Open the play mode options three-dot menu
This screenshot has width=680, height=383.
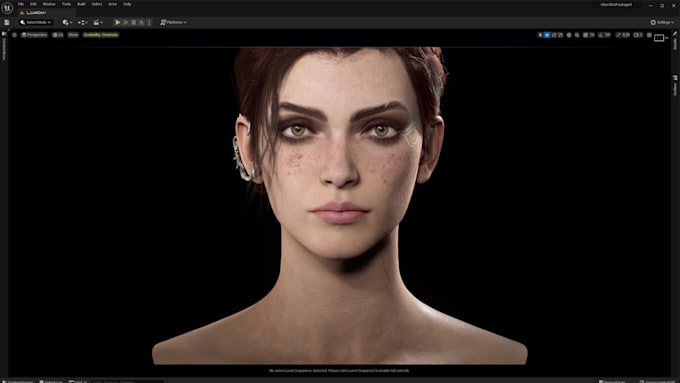tap(149, 22)
